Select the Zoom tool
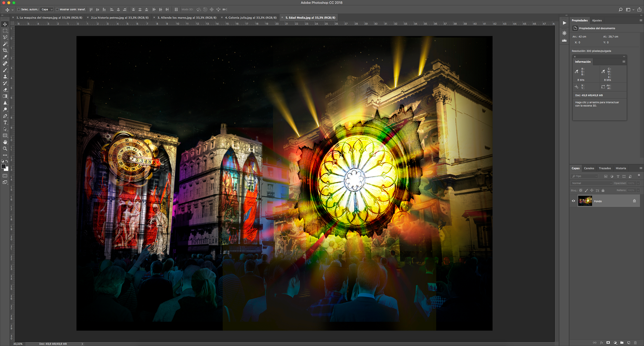 5,149
